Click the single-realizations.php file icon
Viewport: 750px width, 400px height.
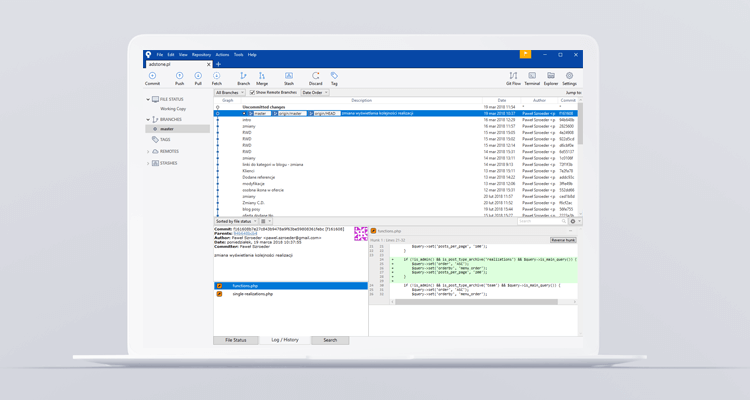219,294
